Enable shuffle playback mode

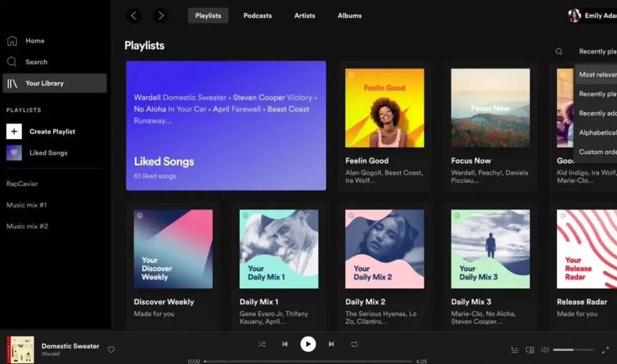(x=262, y=344)
